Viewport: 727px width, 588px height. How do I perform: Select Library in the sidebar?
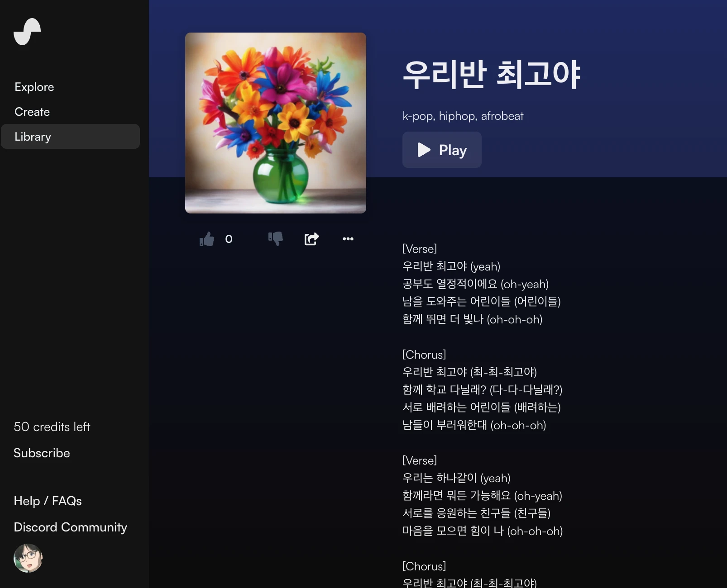coord(71,137)
